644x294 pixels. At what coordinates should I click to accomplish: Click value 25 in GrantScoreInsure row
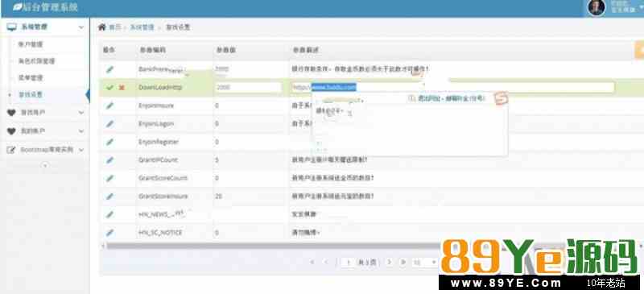click(x=218, y=197)
